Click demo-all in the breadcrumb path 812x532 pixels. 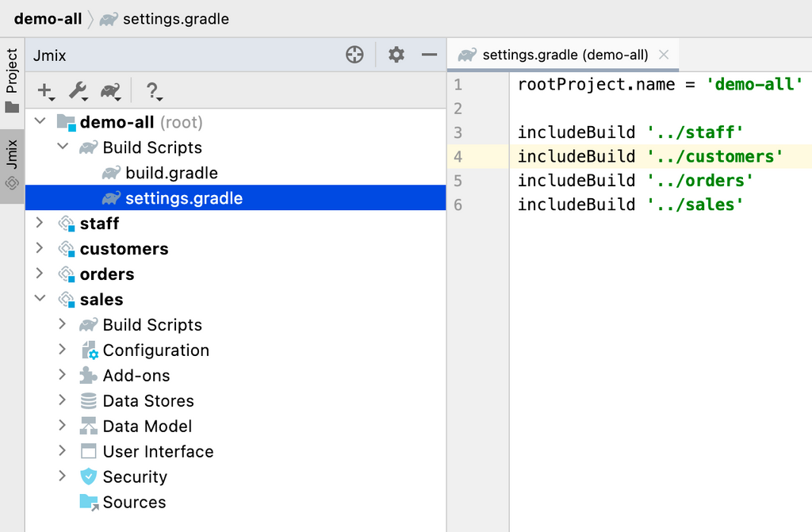click(48, 19)
